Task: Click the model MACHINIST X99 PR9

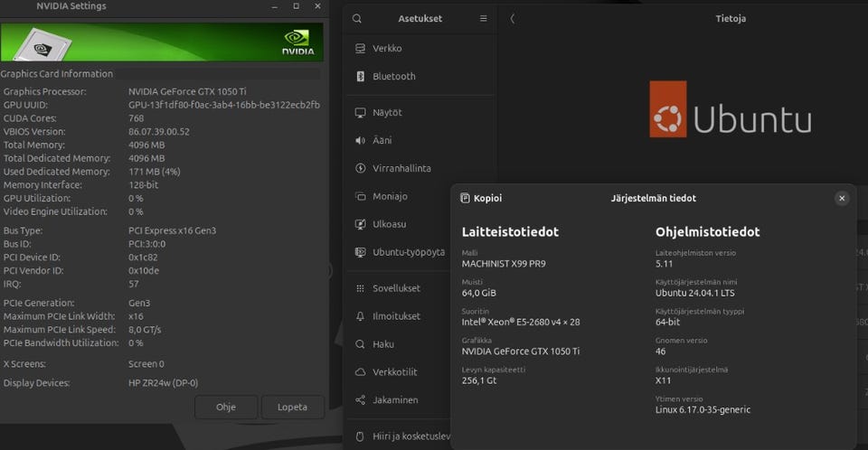Action: pyautogui.click(x=504, y=264)
